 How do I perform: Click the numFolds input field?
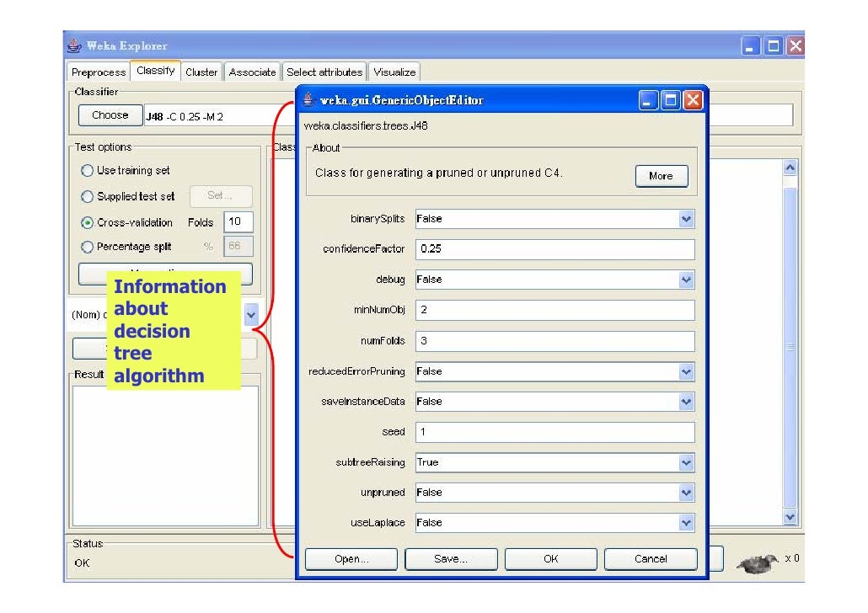coord(555,341)
